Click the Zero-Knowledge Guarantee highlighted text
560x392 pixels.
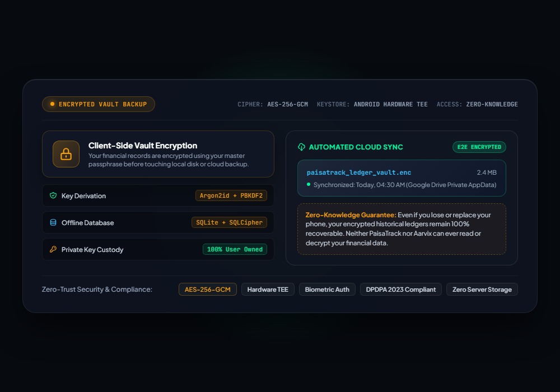coord(351,215)
